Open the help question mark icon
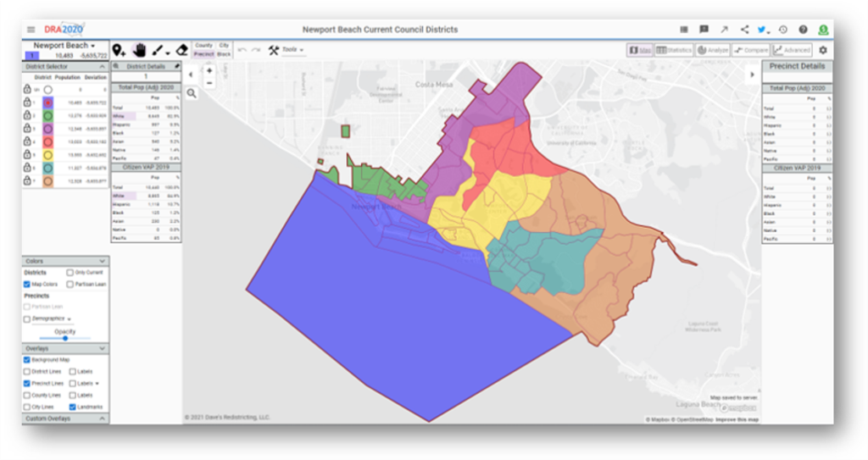 tap(803, 30)
